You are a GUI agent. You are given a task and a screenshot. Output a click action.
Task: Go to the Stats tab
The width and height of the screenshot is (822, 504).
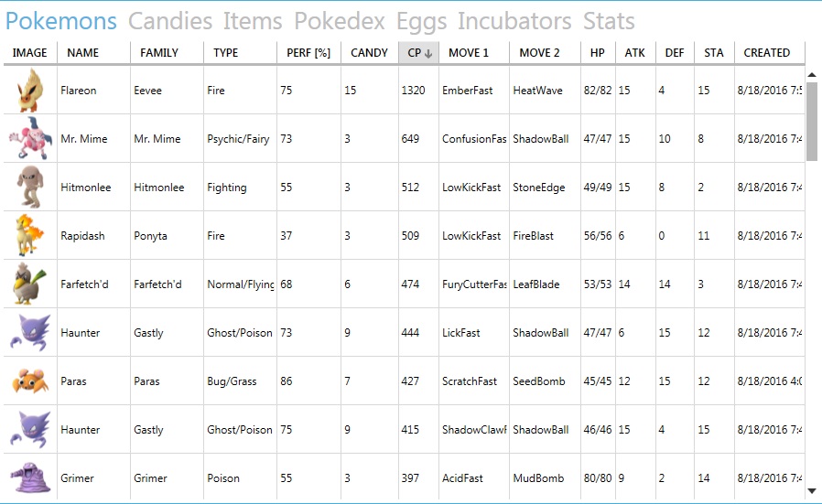(x=609, y=21)
